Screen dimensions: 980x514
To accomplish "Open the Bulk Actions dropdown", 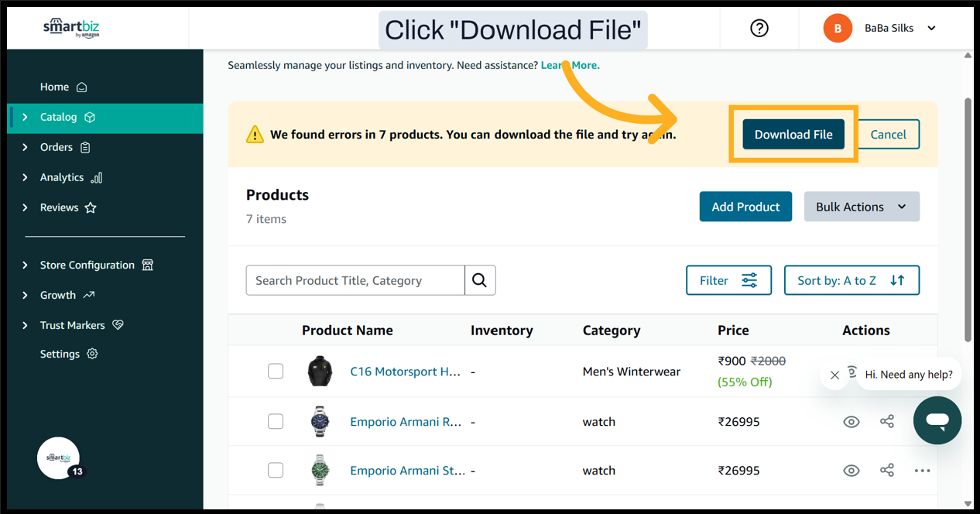I will (862, 207).
